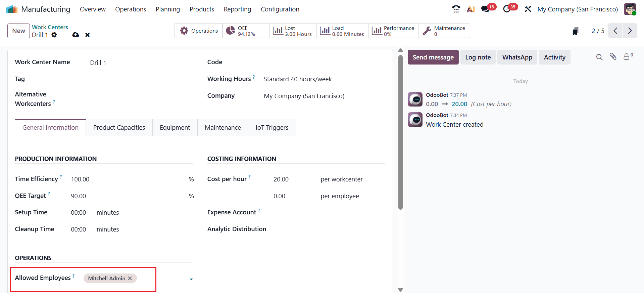Discard changes with the X icon

87,35
